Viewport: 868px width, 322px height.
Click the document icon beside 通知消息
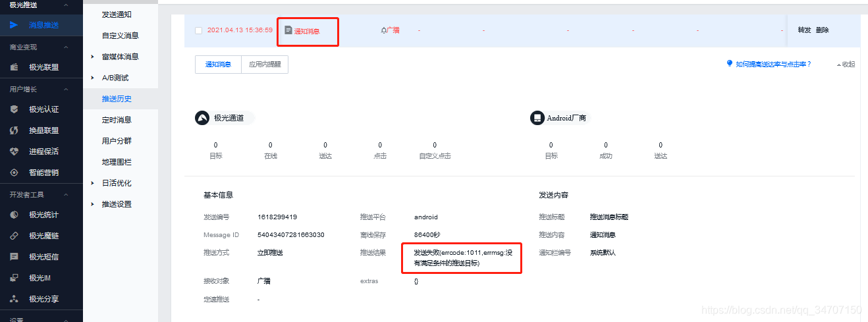288,30
